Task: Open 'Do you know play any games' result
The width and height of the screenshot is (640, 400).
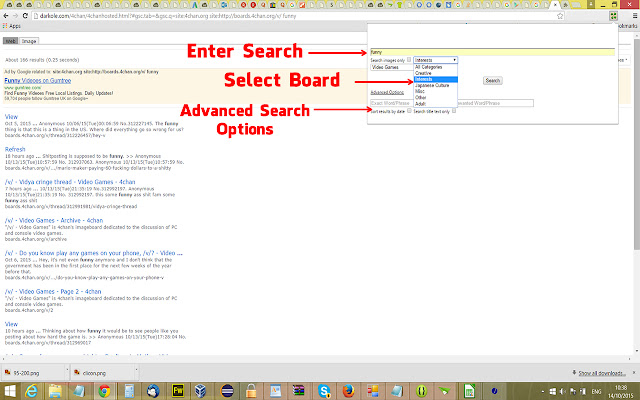Action: (x=93, y=253)
